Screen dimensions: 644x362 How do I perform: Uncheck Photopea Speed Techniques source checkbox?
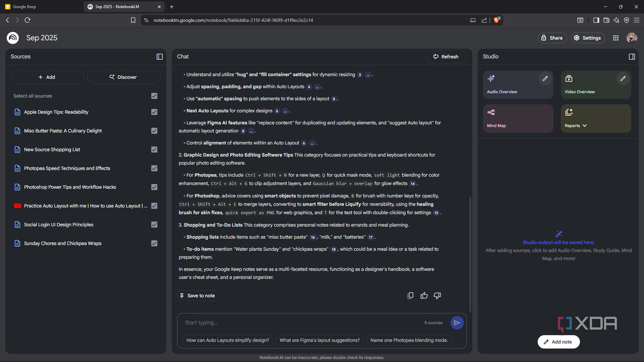154,168
